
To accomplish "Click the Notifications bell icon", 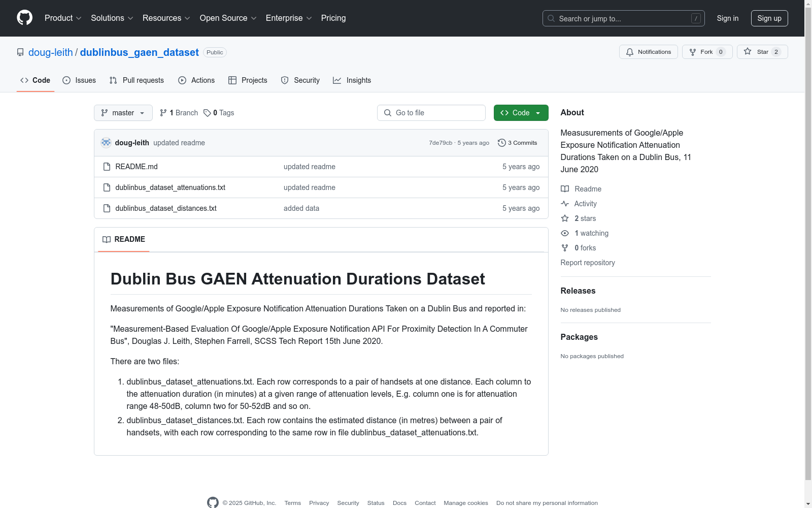I will (630, 52).
